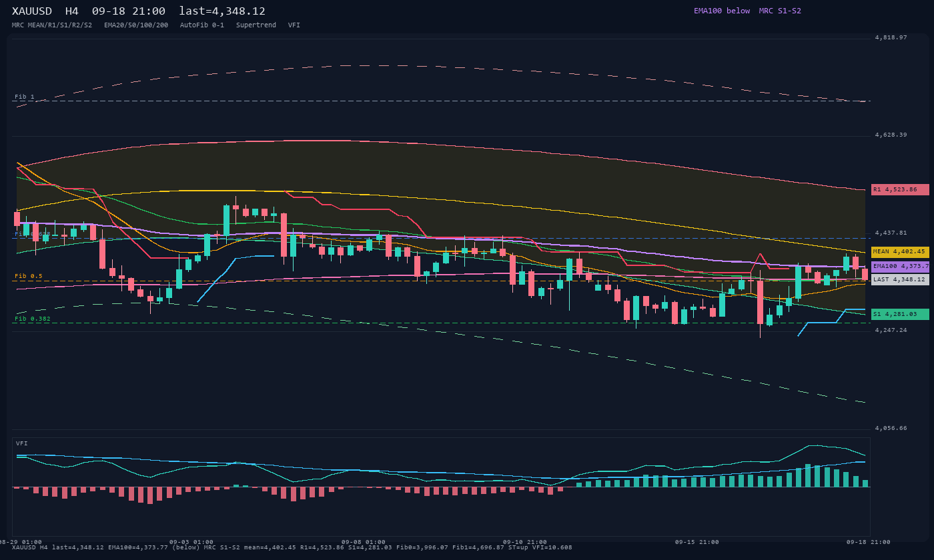The image size is (934, 560).
Task: Click the S1 4,281.03 price label
Action: [900, 314]
